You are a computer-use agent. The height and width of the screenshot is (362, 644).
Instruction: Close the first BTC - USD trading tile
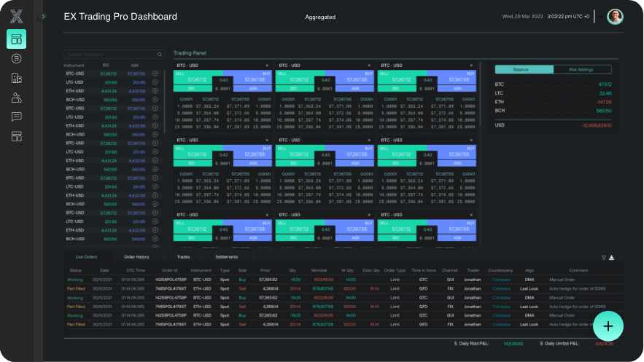(267, 66)
